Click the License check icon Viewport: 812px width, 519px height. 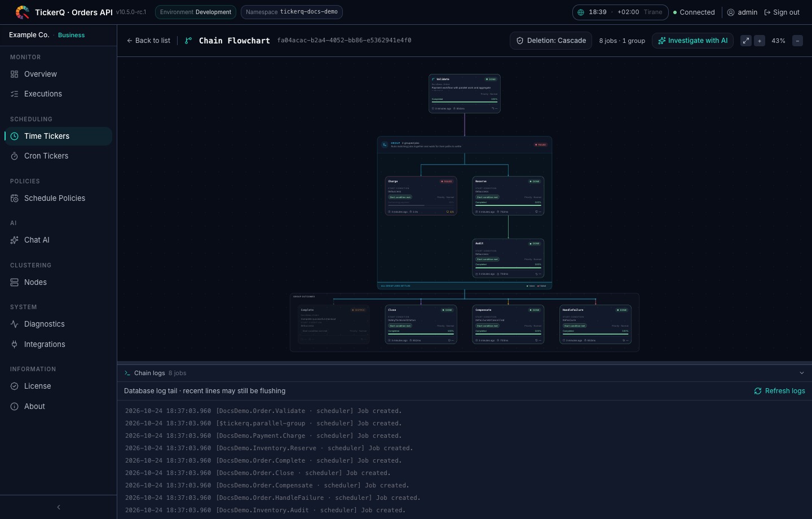click(x=15, y=386)
